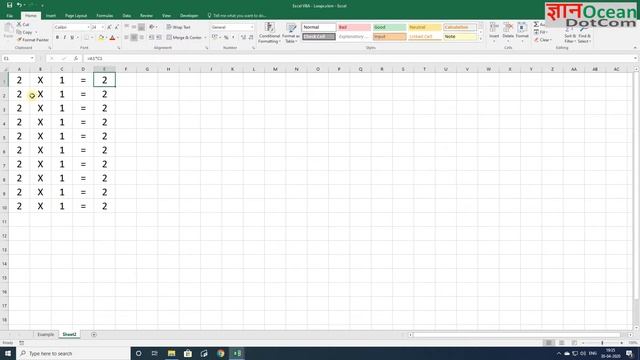Expand the cell styles gallery
Viewport: 640px width, 360px height.
coord(480,38)
